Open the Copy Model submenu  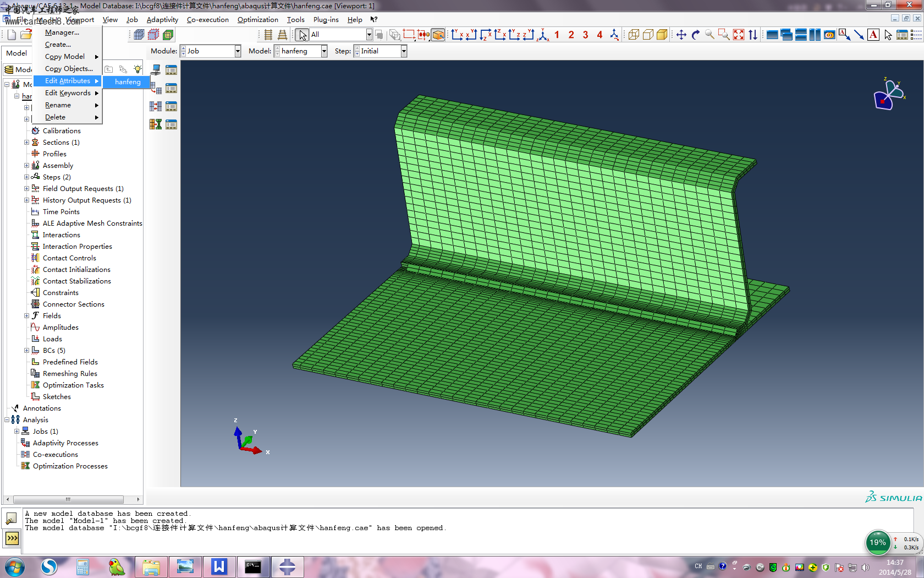click(x=68, y=57)
